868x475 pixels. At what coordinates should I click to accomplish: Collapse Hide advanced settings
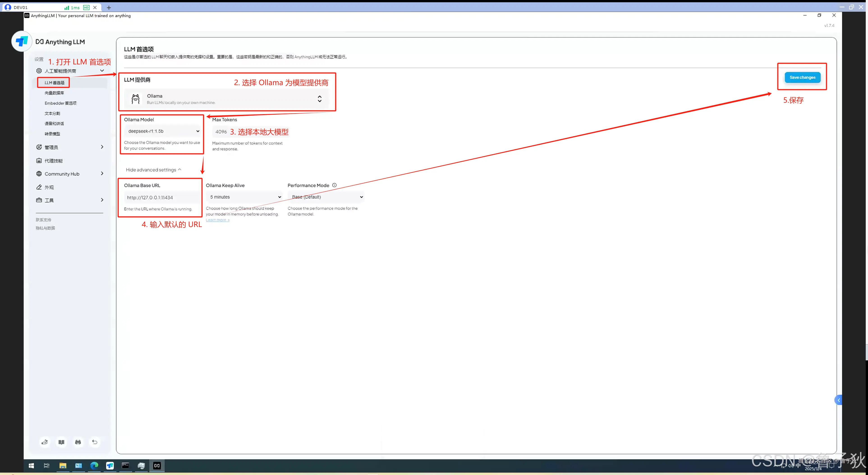click(153, 170)
